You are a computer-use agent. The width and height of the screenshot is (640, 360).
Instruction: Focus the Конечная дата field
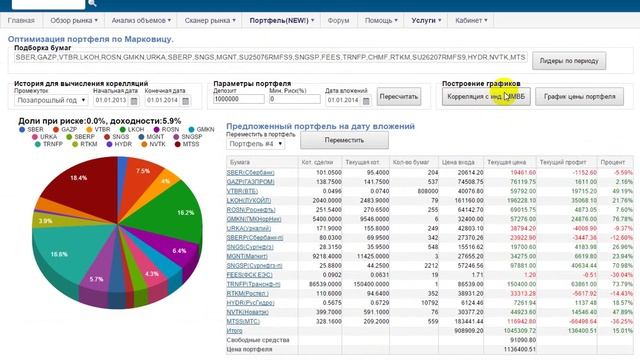pyautogui.click(x=162, y=100)
